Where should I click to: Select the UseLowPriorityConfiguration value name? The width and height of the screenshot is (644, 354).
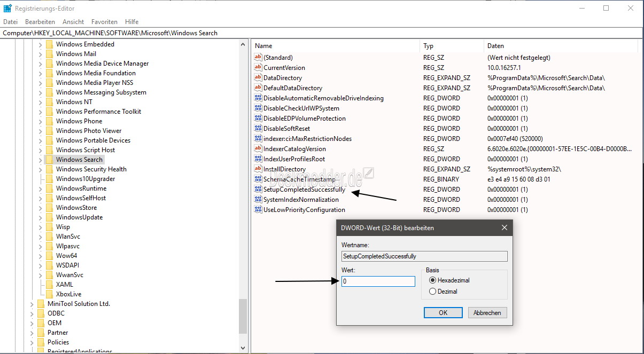point(304,210)
